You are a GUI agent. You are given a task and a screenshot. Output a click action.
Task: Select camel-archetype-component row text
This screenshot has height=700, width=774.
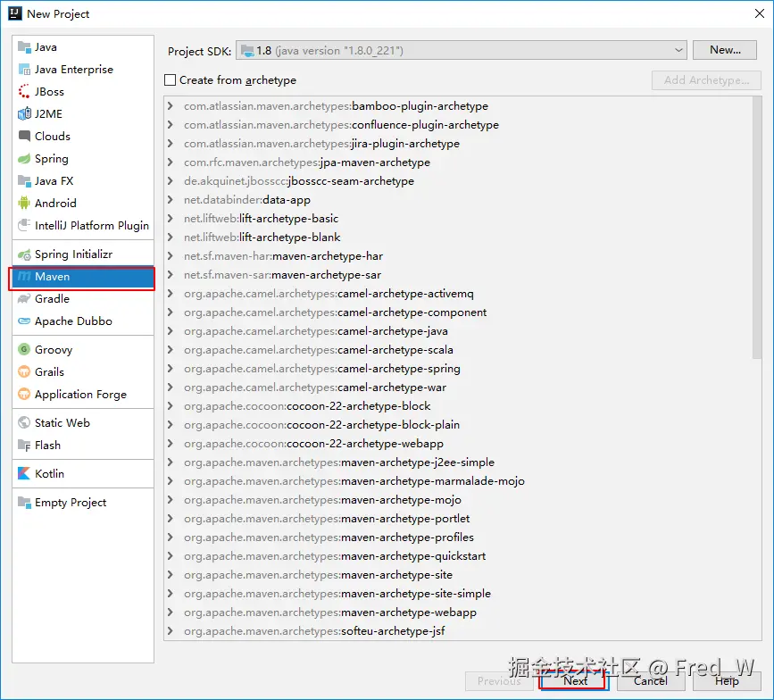pos(335,312)
